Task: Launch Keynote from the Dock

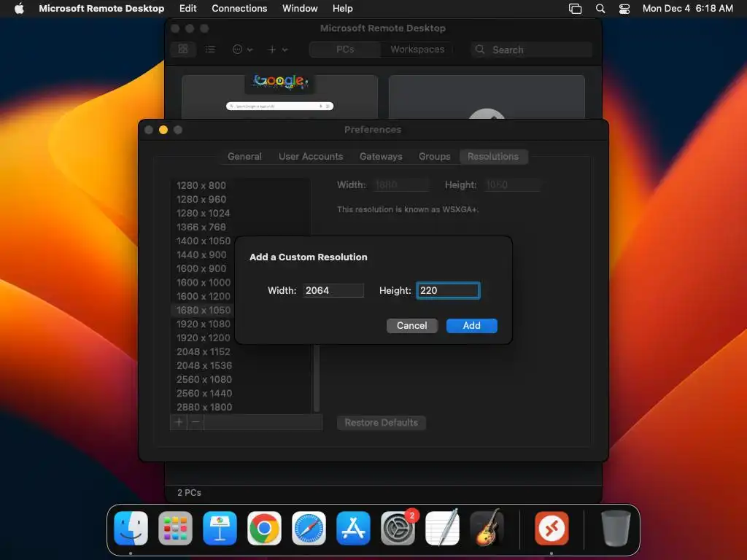Action: point(220,528)
